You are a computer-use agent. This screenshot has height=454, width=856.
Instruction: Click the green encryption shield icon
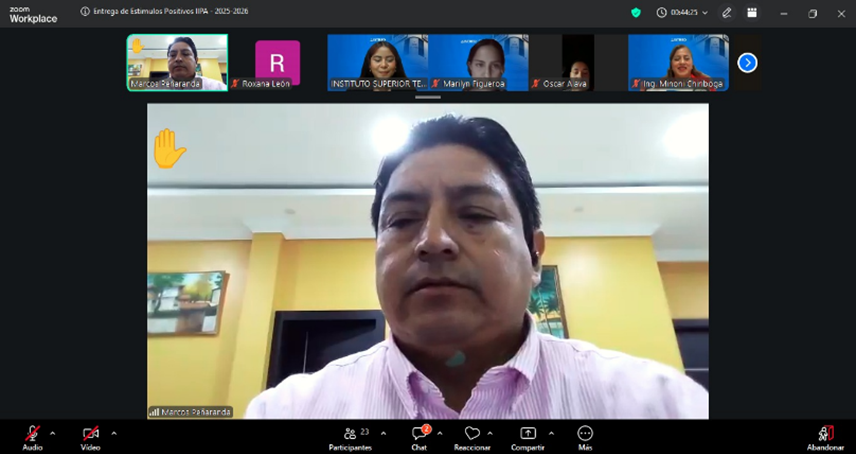click(x=635, y=12)
